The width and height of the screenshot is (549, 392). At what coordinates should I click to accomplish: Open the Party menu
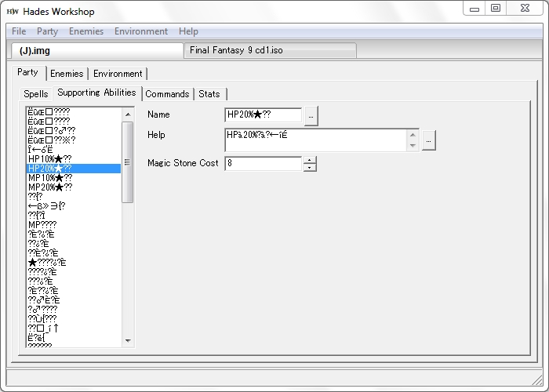(x=47, y=31)
